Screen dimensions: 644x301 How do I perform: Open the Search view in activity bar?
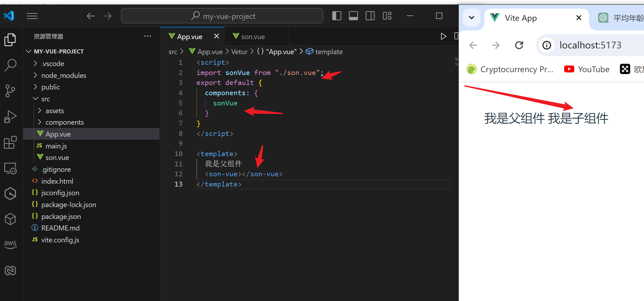point(10,65)
